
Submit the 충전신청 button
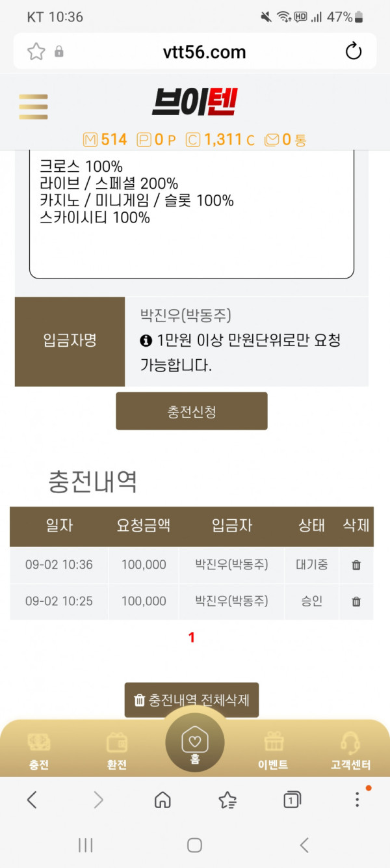tap(192, 411)
